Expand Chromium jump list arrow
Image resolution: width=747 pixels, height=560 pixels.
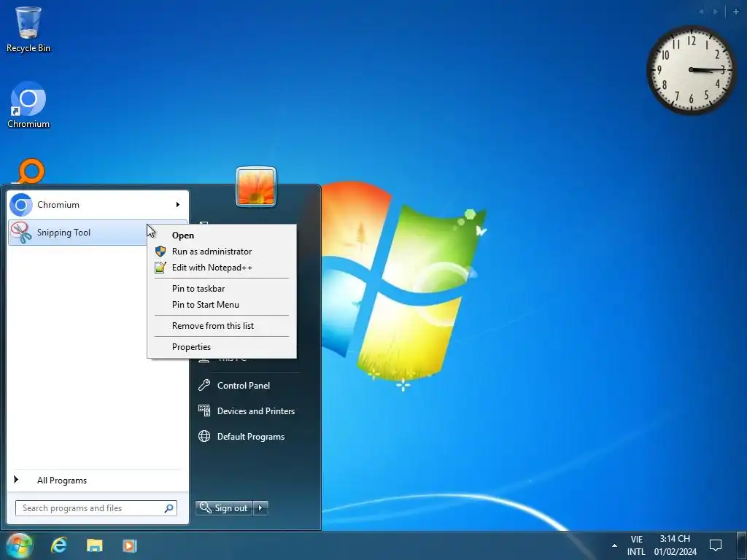[x=178, y=205]
